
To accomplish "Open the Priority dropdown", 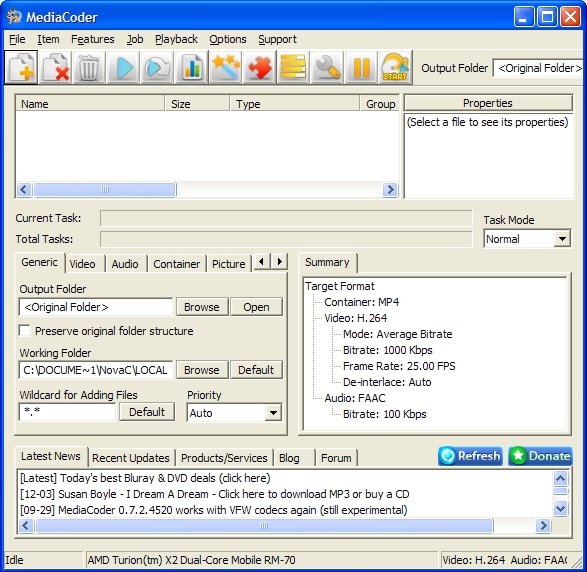I will point(273,413).
